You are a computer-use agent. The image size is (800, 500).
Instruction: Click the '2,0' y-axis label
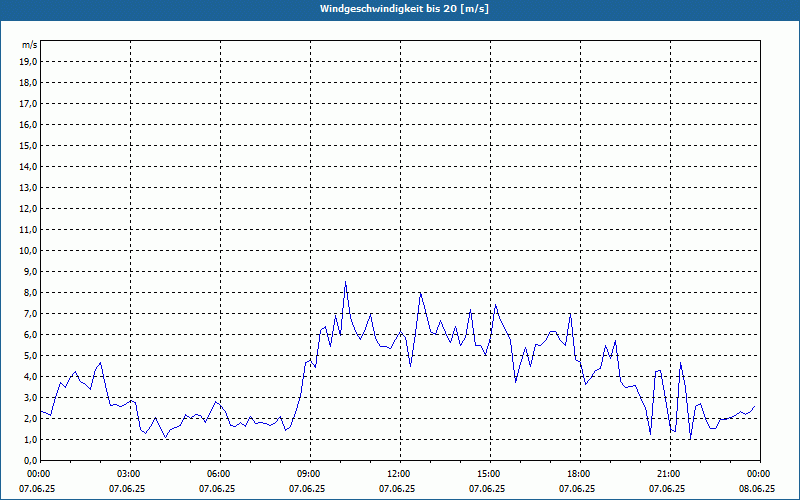click(x=31, y=418)
